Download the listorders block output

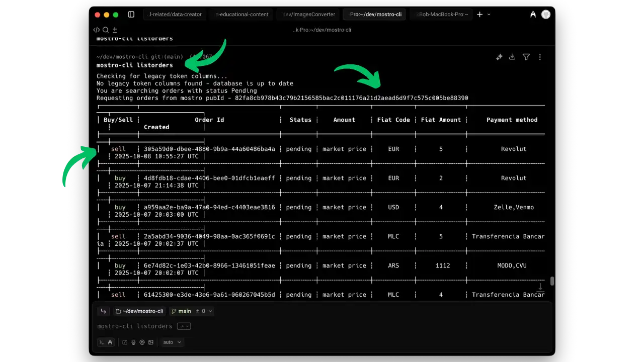click(x=512, y=57)
